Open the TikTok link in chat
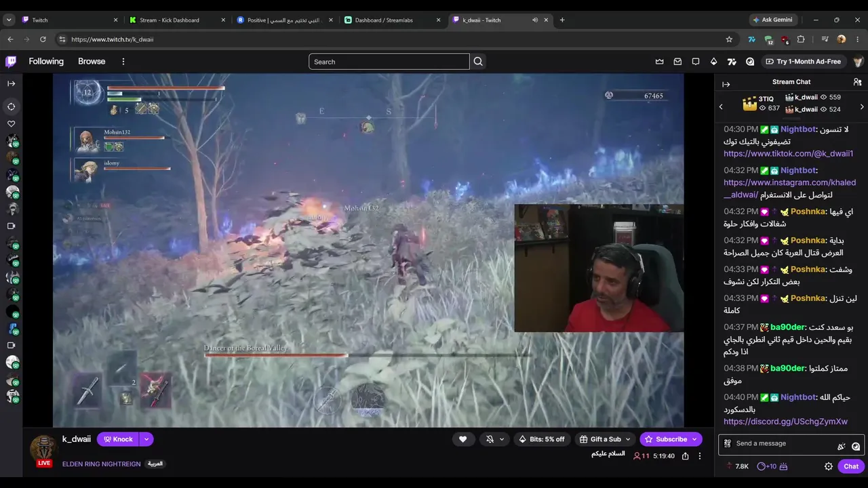This screenshot has width=868, height=488. pos(789,154)
